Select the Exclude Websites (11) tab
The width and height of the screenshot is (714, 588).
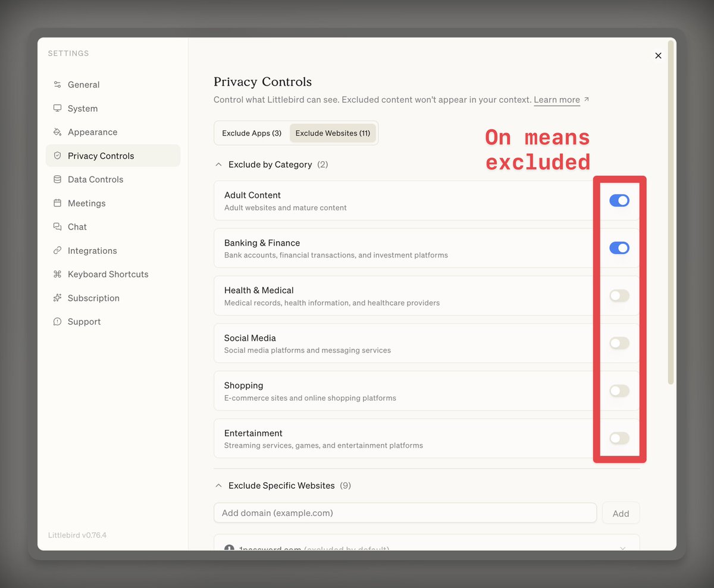[x=333, y=133]
